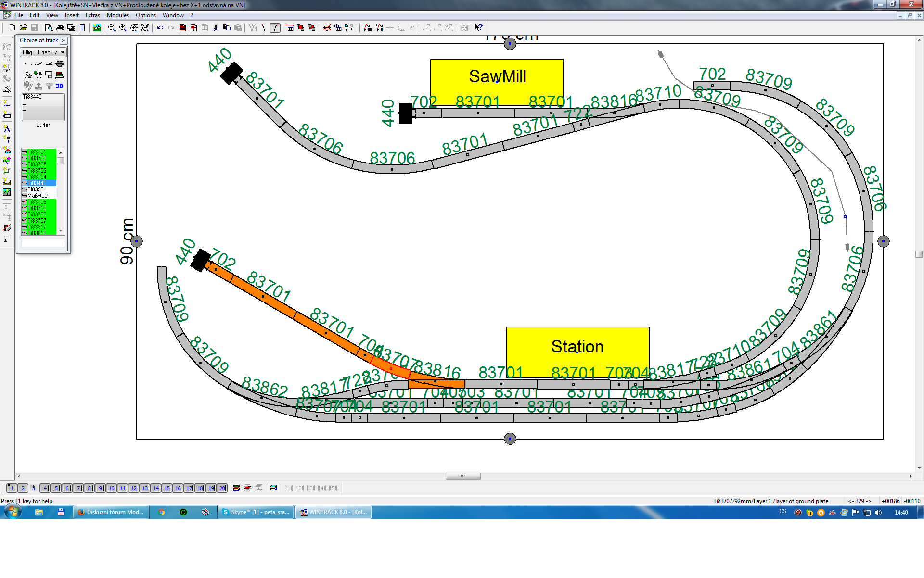Click the context Help arrow icon
924x578 pixels.
click(x=478, y=28)
